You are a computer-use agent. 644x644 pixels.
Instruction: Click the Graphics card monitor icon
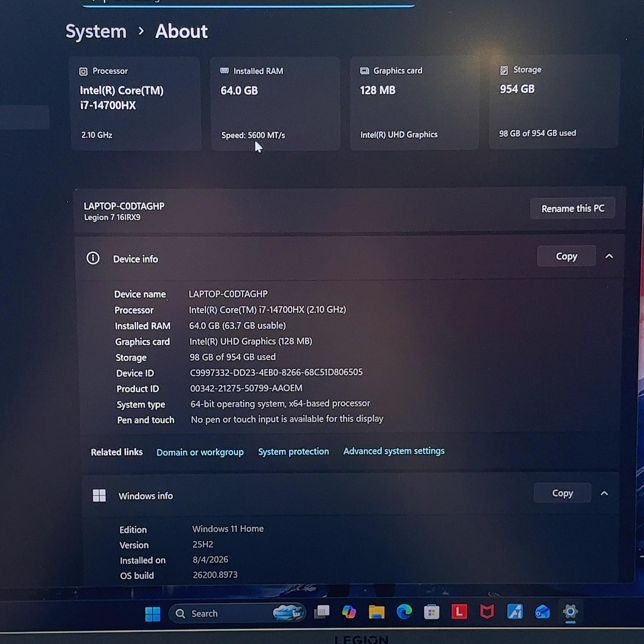click(365, 71)
